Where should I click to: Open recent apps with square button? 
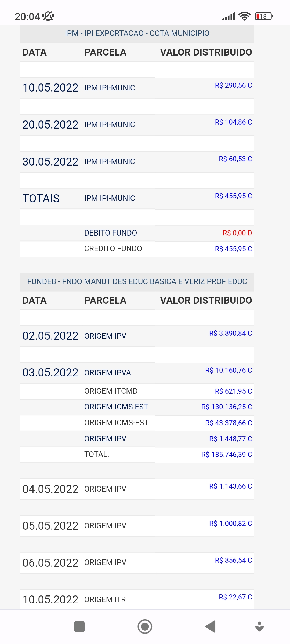tap(79, 627)
